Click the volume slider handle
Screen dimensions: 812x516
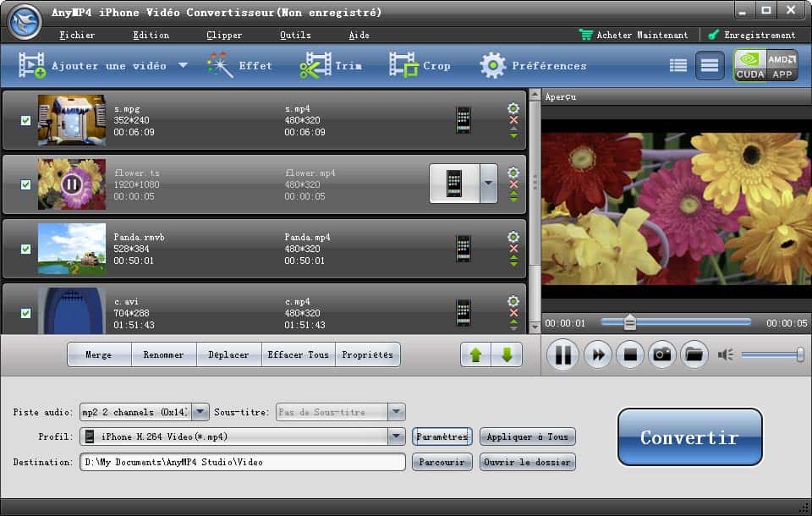click(800, 355)
